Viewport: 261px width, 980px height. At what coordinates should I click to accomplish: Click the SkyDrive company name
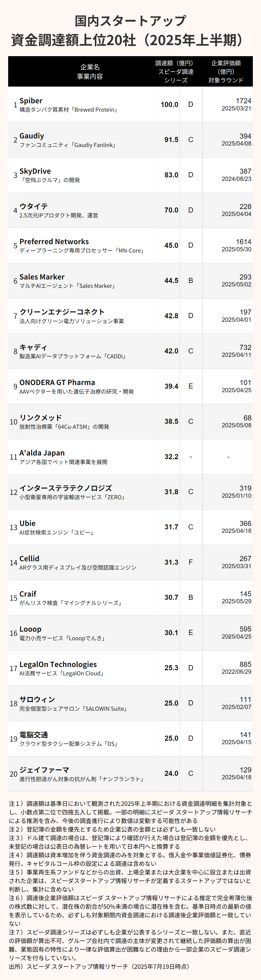click(x=35, y=171)
